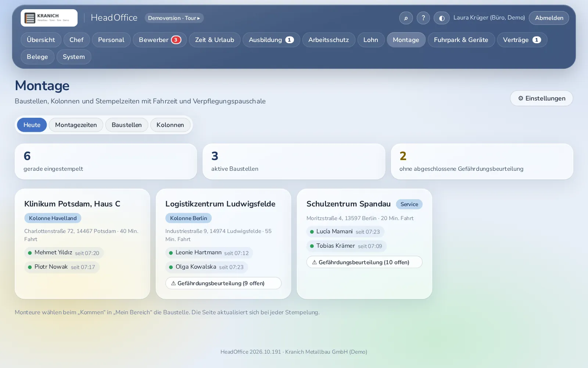
Task: Open Gefährdungsbeurteilung with 10 open items
Action: point(365,262)
